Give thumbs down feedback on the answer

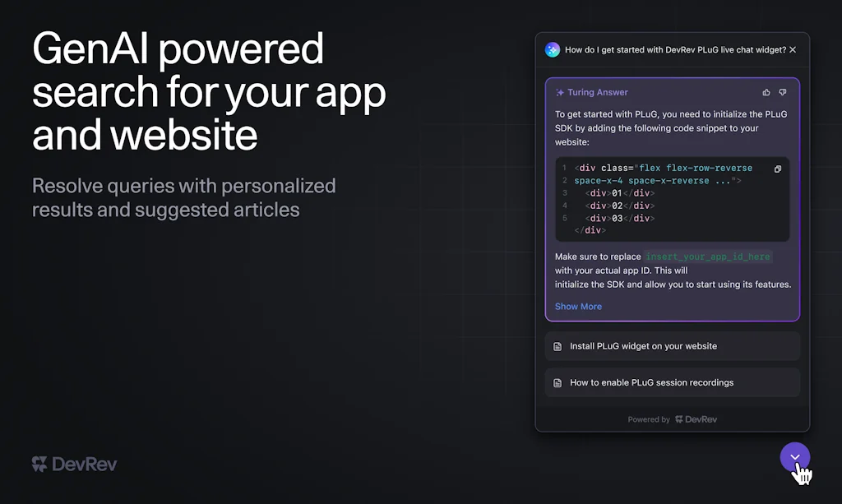pos(782,92)
